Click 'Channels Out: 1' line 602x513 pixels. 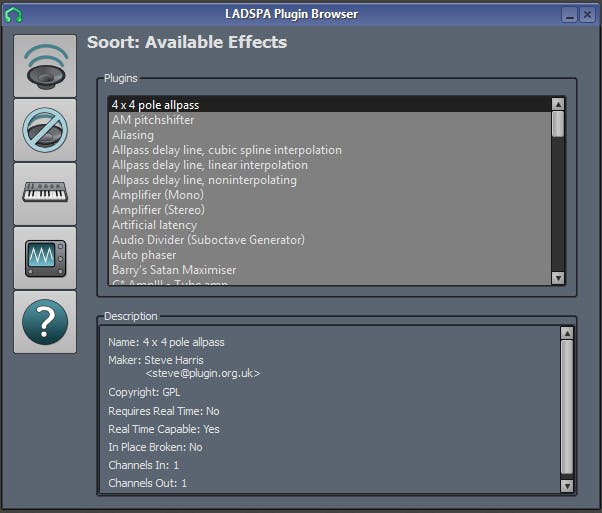pyautogui.click(x=147, y=483)
